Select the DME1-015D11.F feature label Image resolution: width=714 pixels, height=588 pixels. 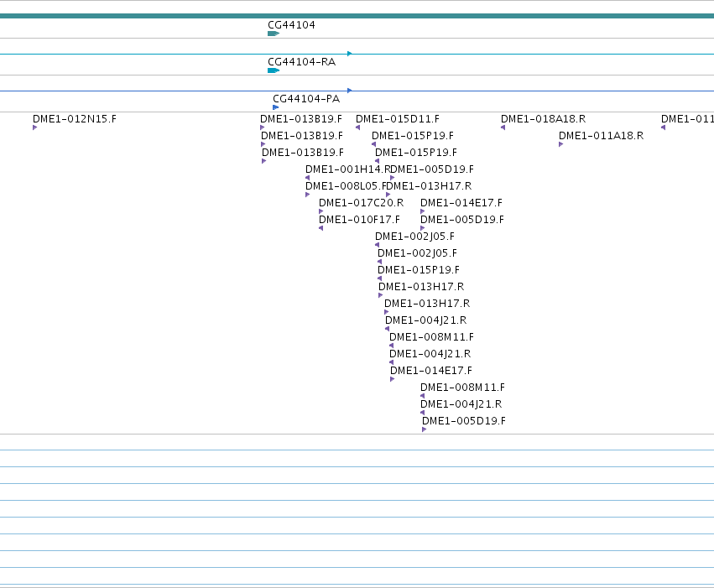398,119
